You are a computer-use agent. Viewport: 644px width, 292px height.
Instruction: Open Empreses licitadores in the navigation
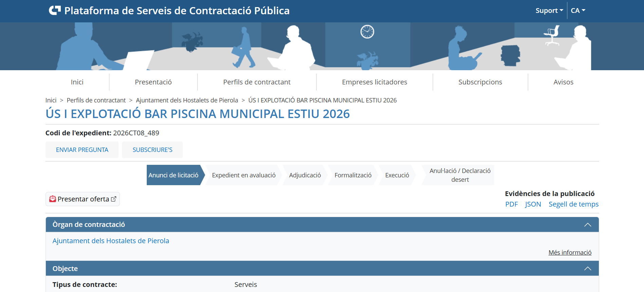(374, 82)
